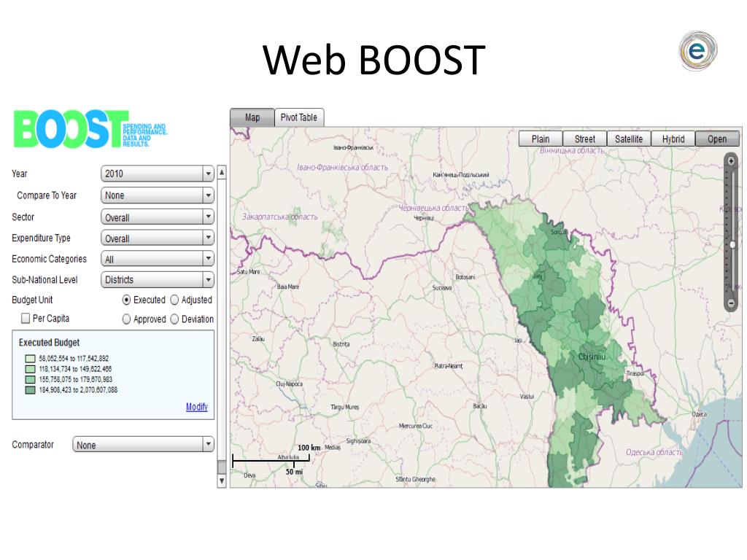Click the circular e logo in corner
747x560 pixels.
click(x=698, y=50)
